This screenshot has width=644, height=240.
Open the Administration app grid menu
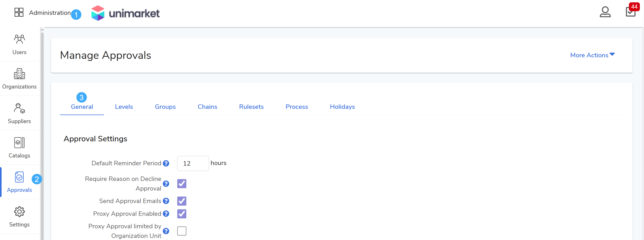(19, 12)
